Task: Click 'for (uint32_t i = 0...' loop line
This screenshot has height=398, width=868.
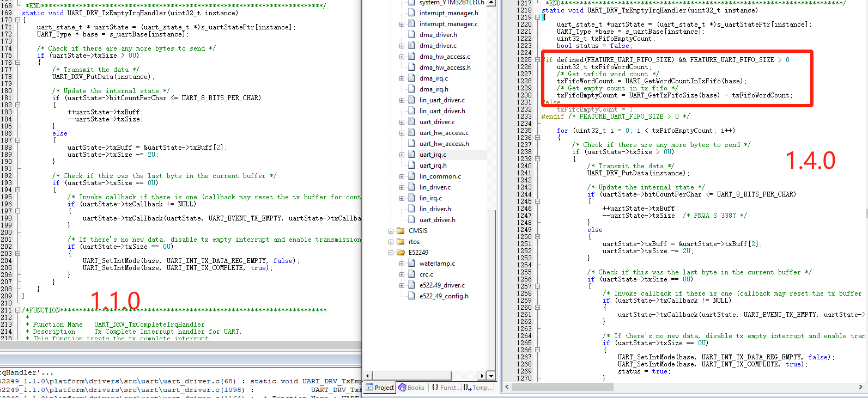Action: point(646,131)
